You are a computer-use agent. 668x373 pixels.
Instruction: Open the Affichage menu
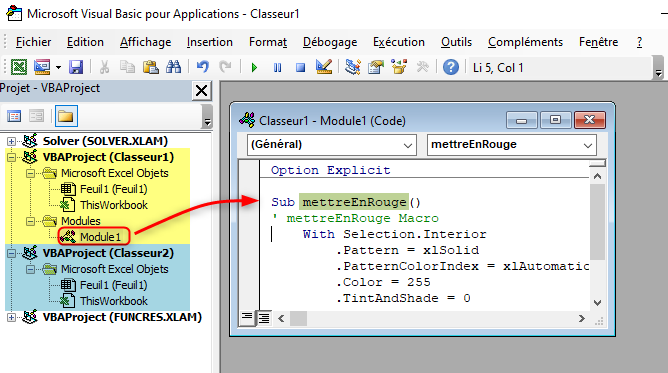[x=145, y=42]
